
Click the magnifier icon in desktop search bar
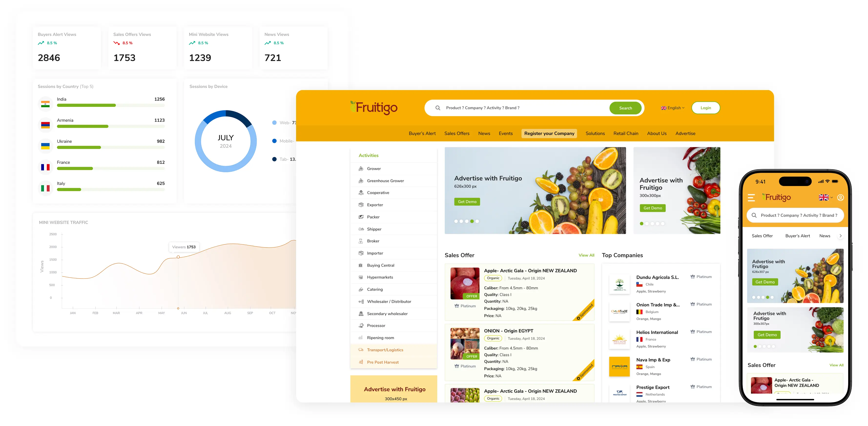[438, 108]
